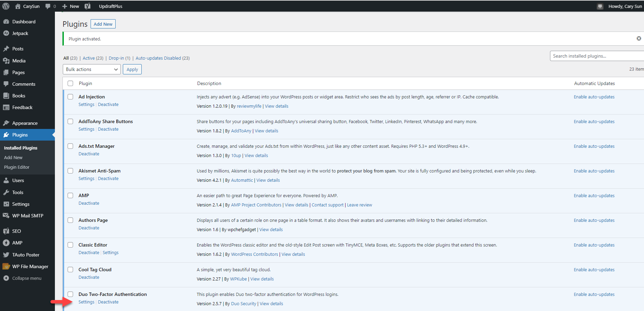This screenshot has height=311, width=644.
Task: Click the Plugins plug icon in sidebar
Action: [6, 135]
